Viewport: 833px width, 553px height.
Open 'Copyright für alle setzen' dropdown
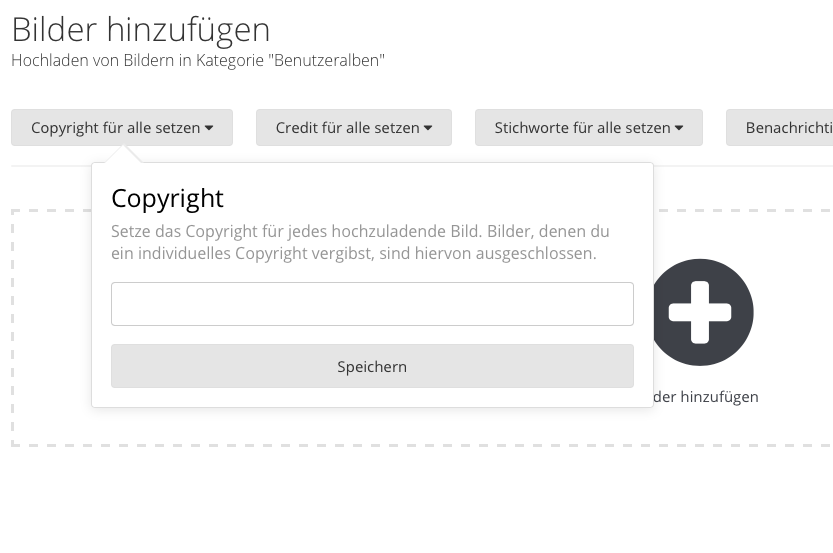point(122,127)
